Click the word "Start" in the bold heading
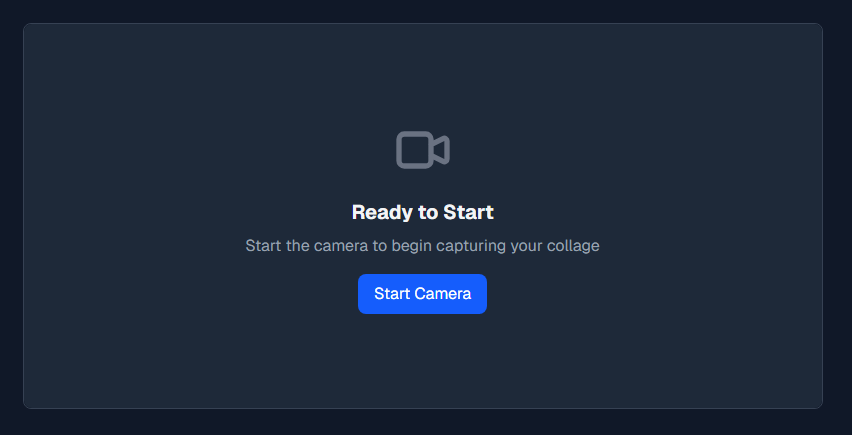The height and width of the screenshot is (435, 852). tap(468, 212)
